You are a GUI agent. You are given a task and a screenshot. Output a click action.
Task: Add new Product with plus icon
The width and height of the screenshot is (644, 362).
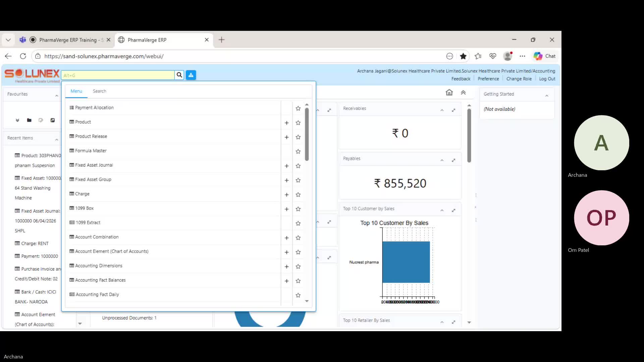coord(286,123)
